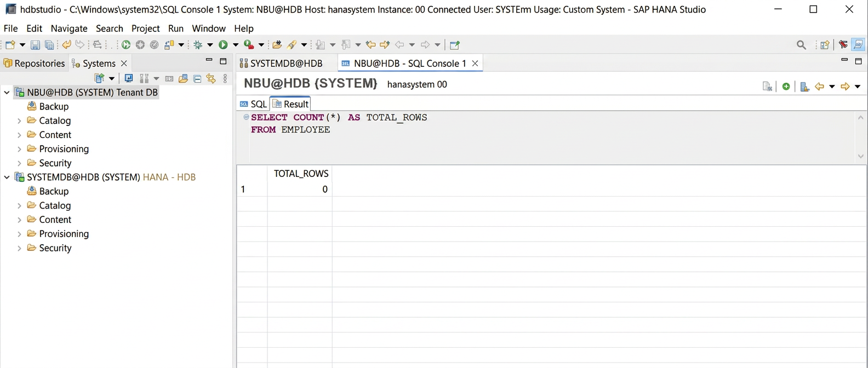Click the yellow forward arrow next to last-edit icon
This screenshot has width=868, height=368.
click(385, 45)
